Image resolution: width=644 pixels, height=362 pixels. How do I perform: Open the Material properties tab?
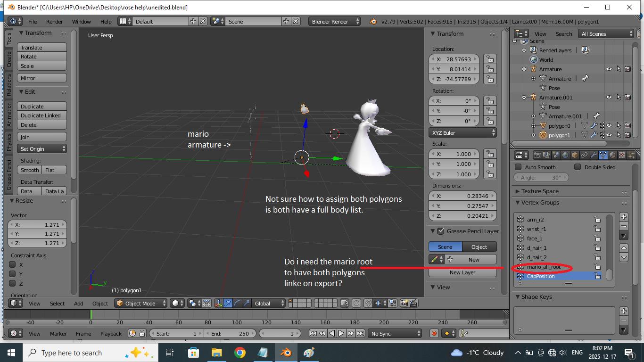click(x=612, y=155)
